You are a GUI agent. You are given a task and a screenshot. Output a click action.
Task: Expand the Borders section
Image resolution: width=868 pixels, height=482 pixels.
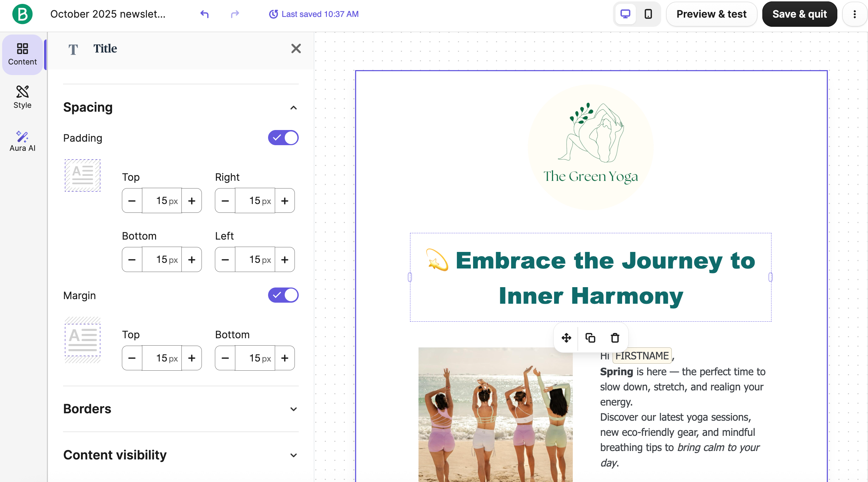(293, 409)
